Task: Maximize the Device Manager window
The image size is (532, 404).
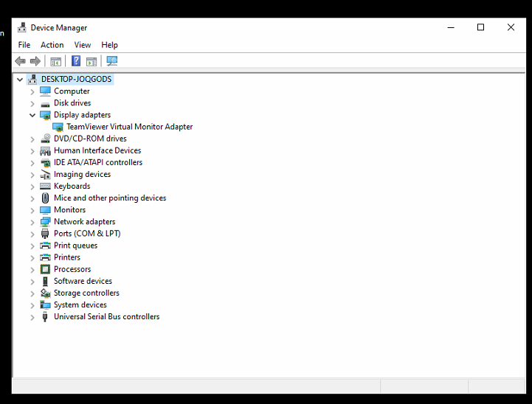Action: [480, 27]
